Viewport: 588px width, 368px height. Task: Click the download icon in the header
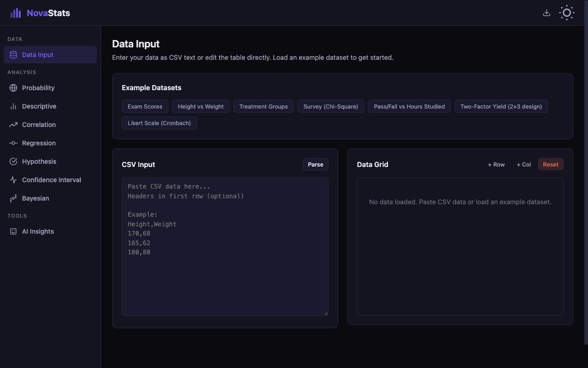tap(547, 13)
